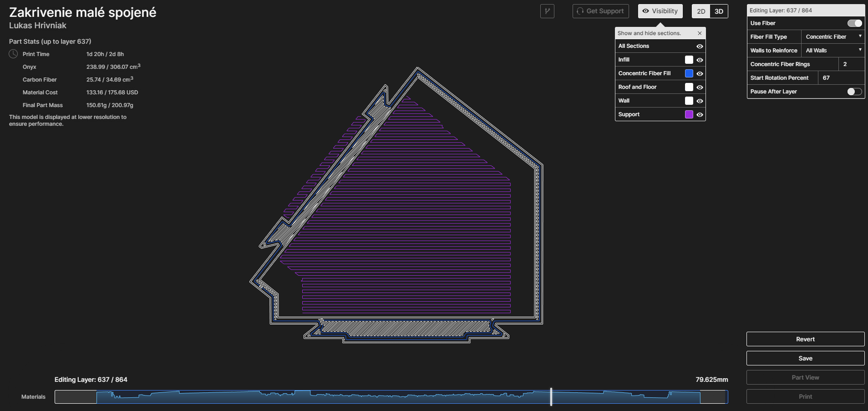Close the Show and hide sections popup
868x411 pixels.
[x=700, y=33]
